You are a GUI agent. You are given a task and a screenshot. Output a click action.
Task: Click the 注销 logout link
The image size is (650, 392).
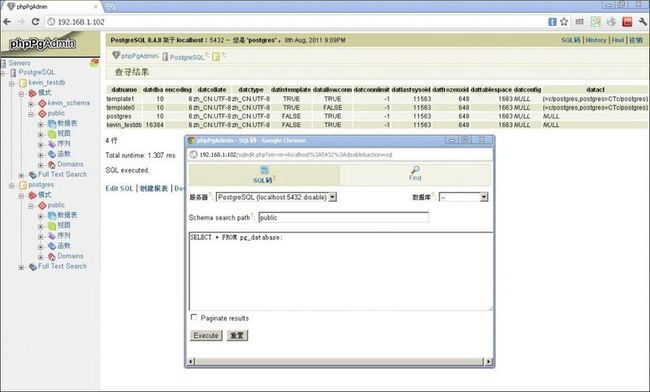pyautogui.click(x=636, y=40)
